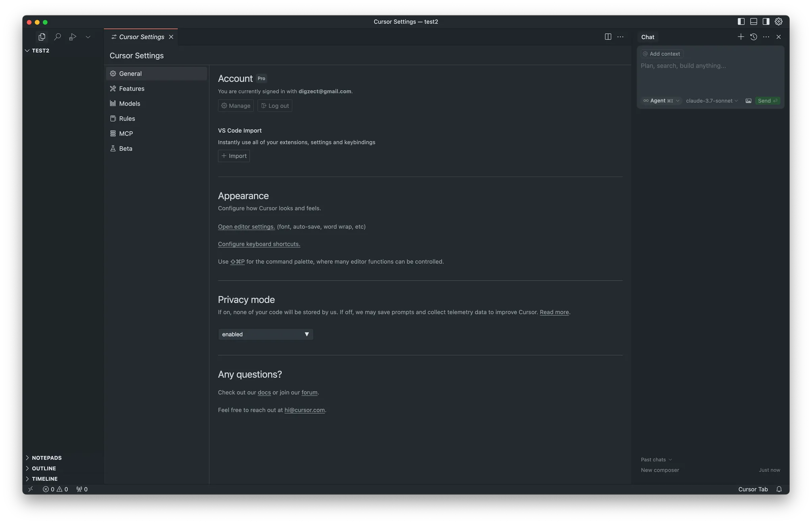This screenshot has height=524, width=812.
Task: Toggle the primary side bar icon
Action: (x=741, y=22)
